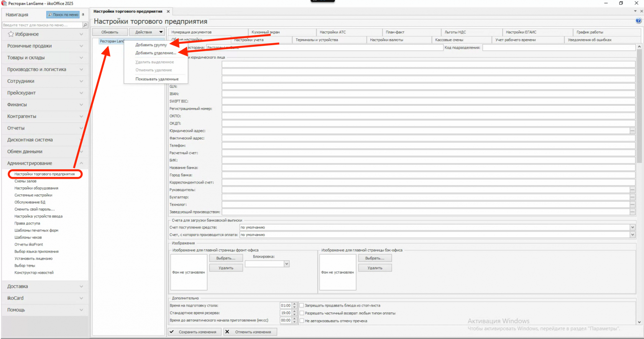The width and height of the screenshot is (644, 339).
Task: Open ellipsis button for Юридический адрес
Action: click(x=632, y=131)
